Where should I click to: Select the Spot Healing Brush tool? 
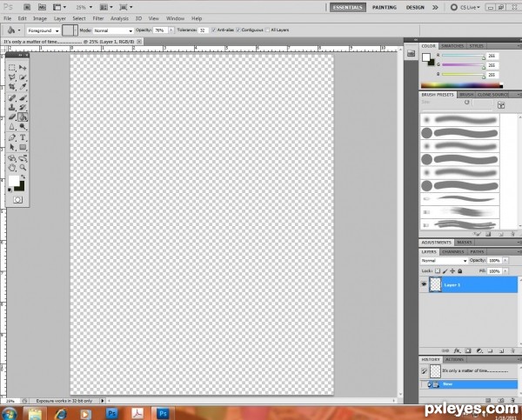(12, 98)
